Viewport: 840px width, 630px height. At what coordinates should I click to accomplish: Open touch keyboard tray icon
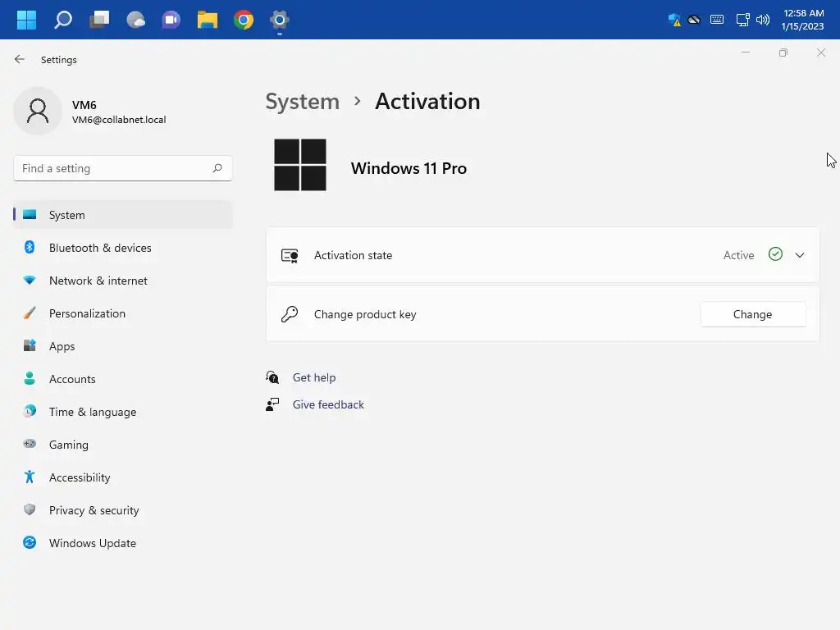[717, 20]
